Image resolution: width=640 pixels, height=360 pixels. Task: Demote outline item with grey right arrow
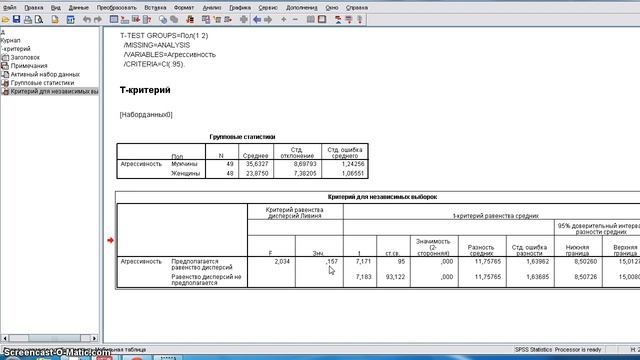[268, 20]
